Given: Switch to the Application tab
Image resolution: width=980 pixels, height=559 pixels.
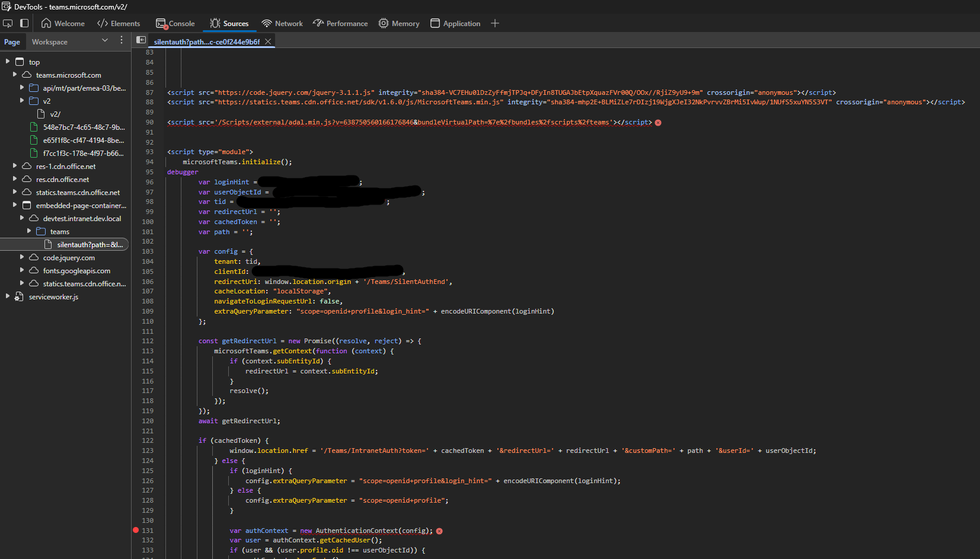Looking at the screenshot, I should (455, 24).
